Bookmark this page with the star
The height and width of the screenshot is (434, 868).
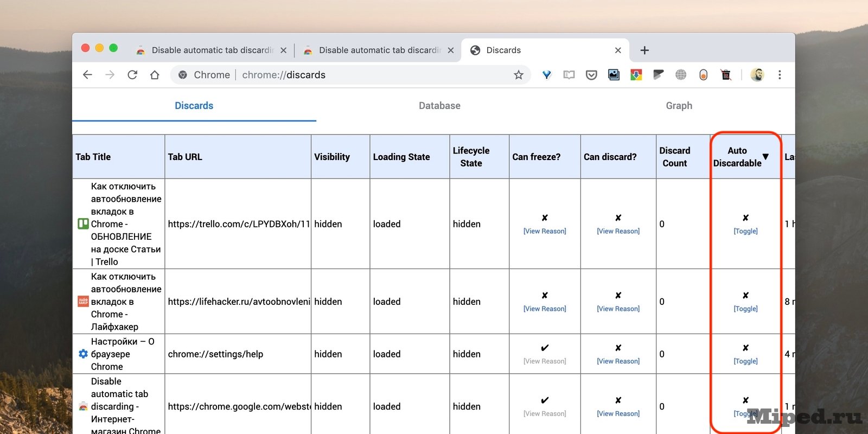tap(519, 75)
